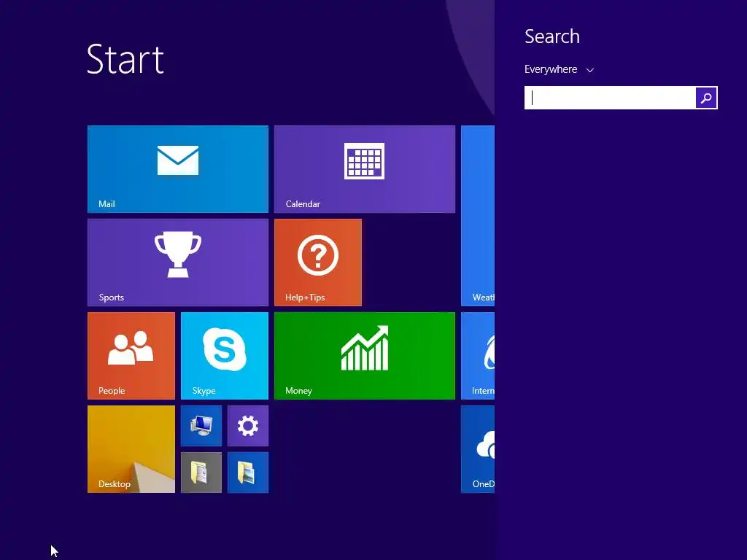The image size is (747, 560).
Task: Expand the Everywhere search scope dropdown
Action: pyautogui.click(x=560, y=69)
